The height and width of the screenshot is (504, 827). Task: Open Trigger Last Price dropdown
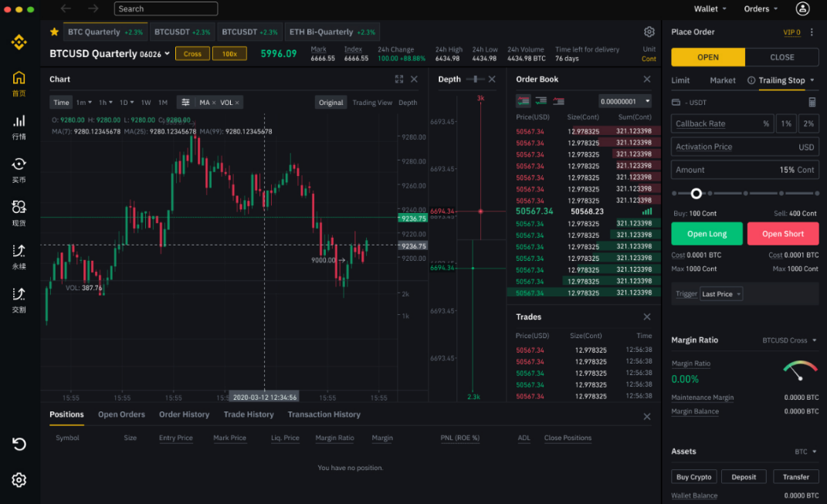[x=721, y=294]
